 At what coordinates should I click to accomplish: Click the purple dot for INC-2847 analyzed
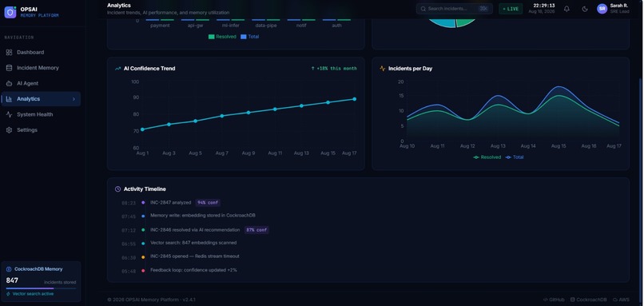click(143, 202)
